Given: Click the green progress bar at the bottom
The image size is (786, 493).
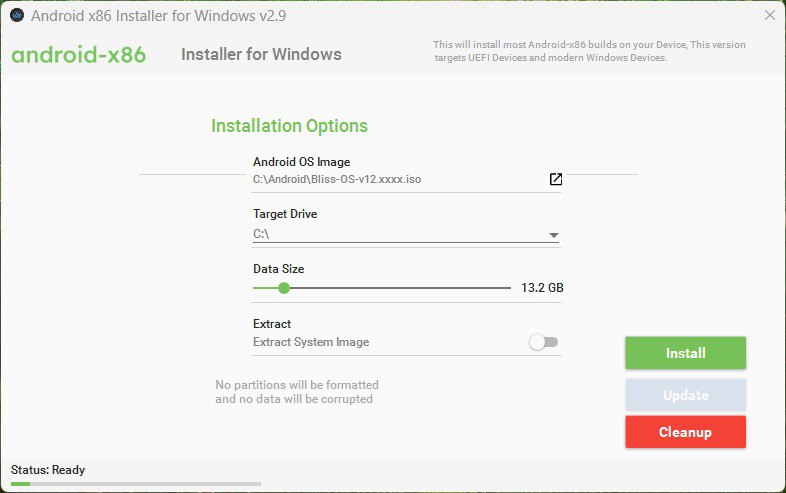Looking at the screenshot, I should coord(20,484).
